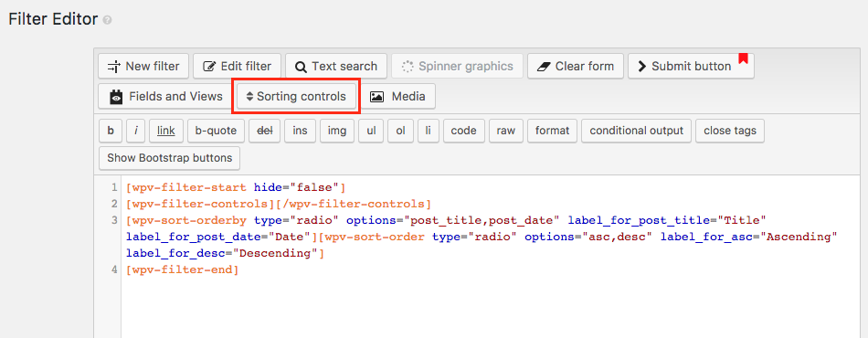Click the Spinner graphics button
This screenshot has height=338, width=868.
(457, 67)
